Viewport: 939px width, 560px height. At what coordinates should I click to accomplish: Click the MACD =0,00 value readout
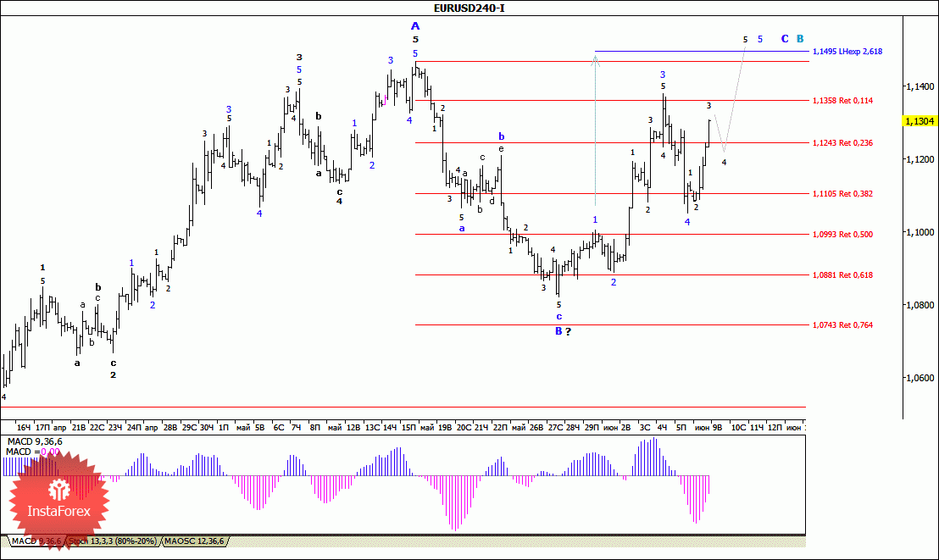coord(33,452)
